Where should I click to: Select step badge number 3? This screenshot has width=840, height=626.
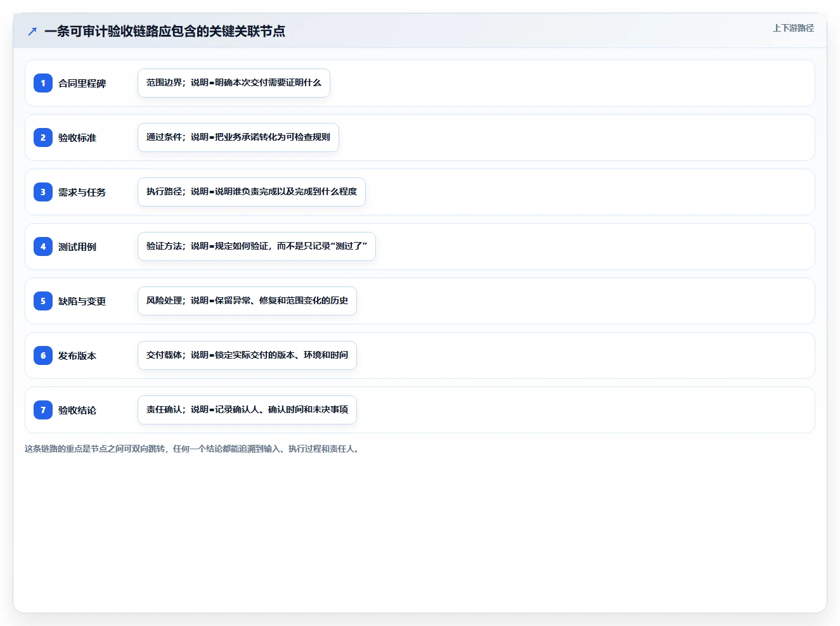click(43, 192)
